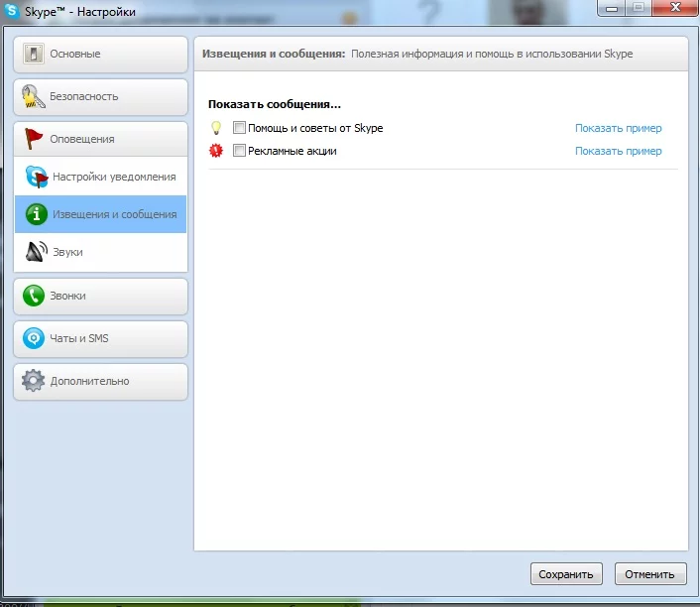
Task: Select the Звуки subsection
Action: coord(100,252)
